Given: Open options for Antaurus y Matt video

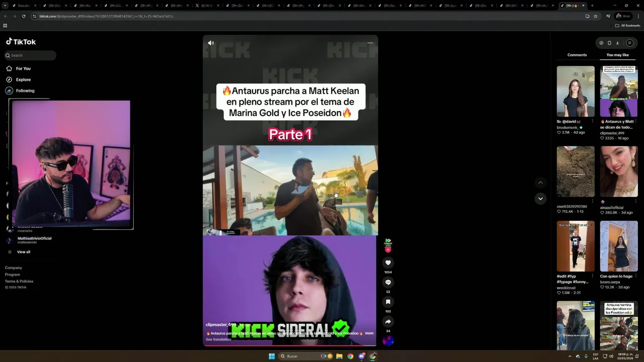Looking at the screenshot, I should 635,121.
